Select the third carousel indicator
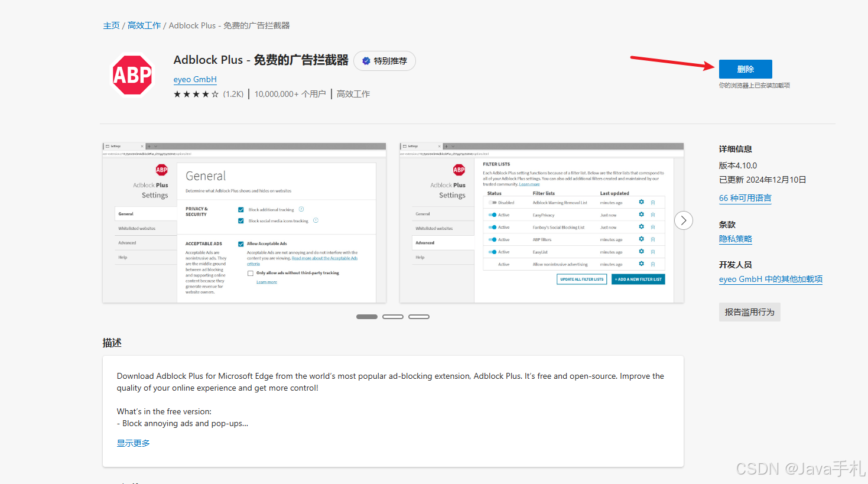 (419, 317)
